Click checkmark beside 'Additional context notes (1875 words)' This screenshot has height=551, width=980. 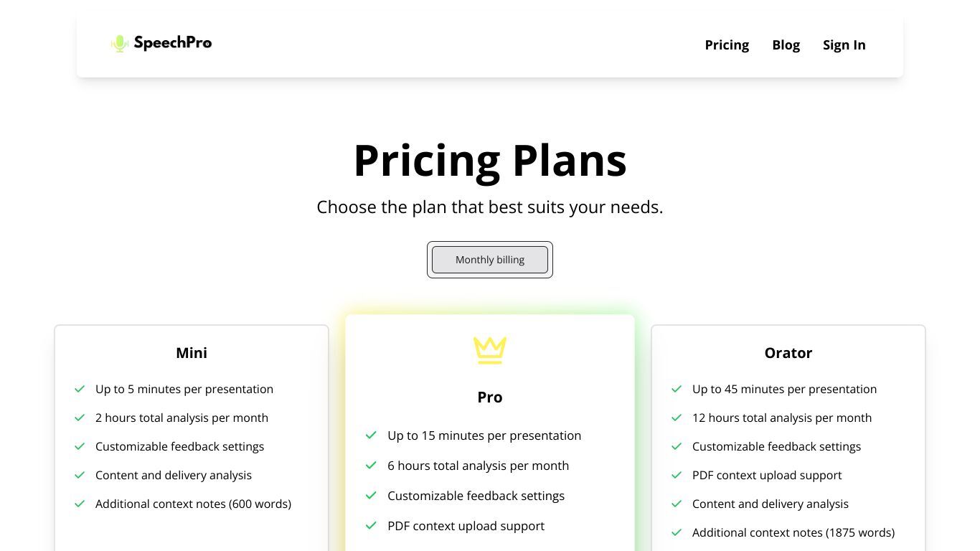pyautogui.click(x=677, y=532)
